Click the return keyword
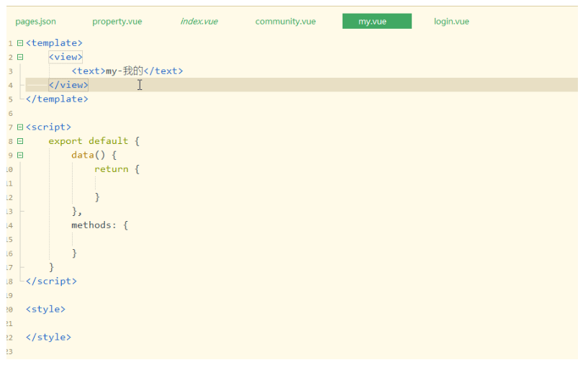This screenshot has height=365, width=588. coord(112,169)
